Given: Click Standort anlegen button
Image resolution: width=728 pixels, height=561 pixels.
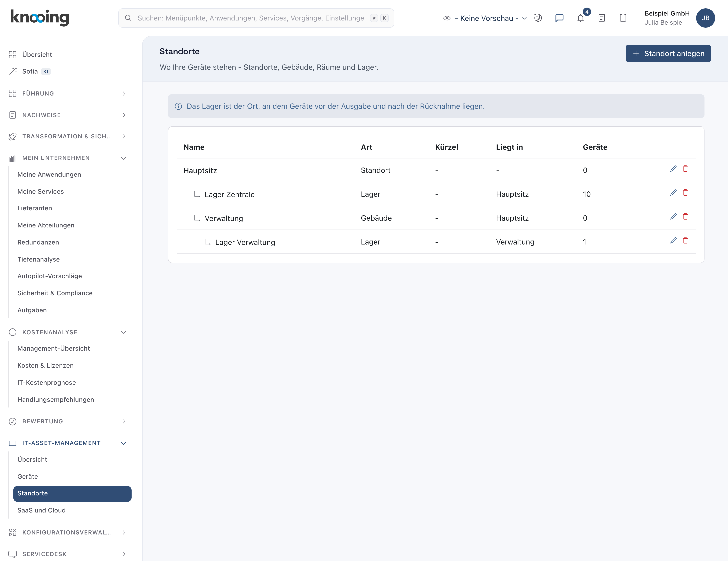Looking at the screenshot, I should (668, 54).
